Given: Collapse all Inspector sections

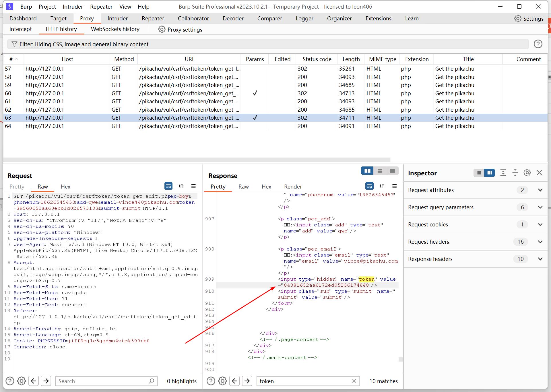Looking at the screenshot, I should pos(515,172).
